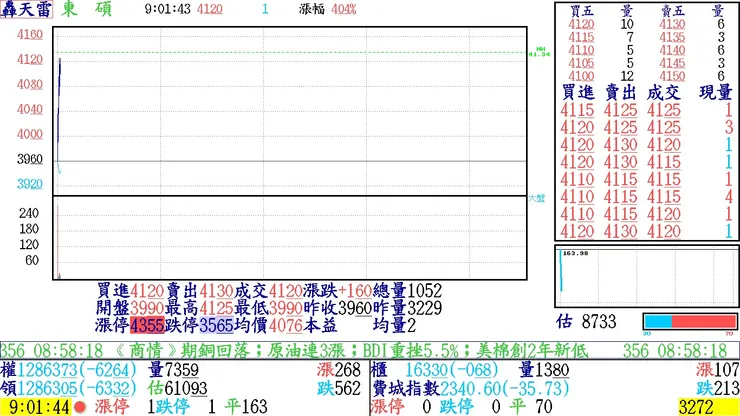Click the unchanged count 平 163
The width and height of the screenshot is (740, 416).
(x=246, y=407)
